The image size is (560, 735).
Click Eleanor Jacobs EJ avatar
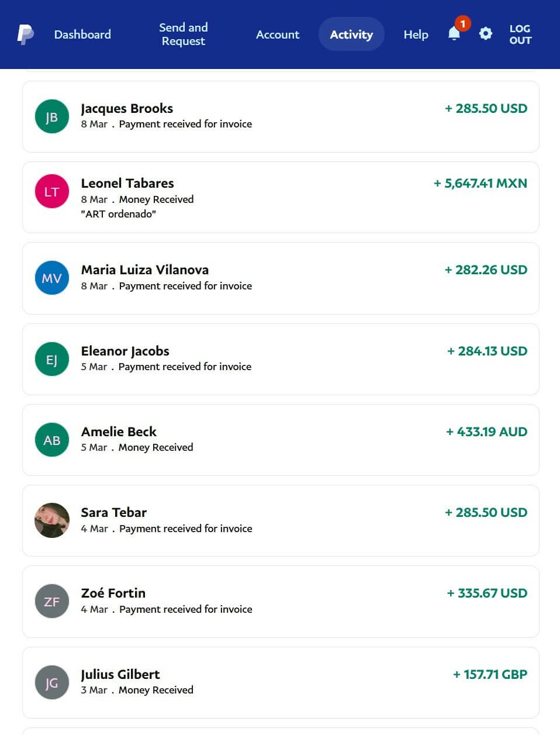click(52, 359)
